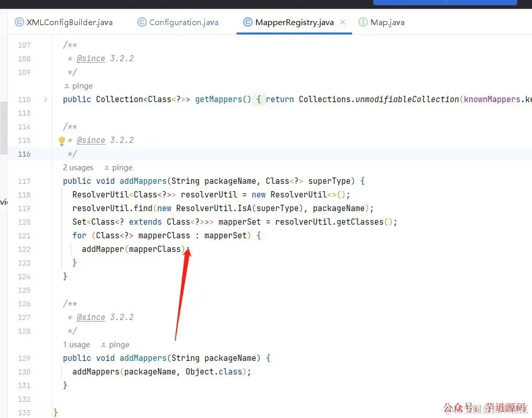Click the @since tag on line 115
The width and height of the screenshot is (532, 418).
(x=91, y=140)
